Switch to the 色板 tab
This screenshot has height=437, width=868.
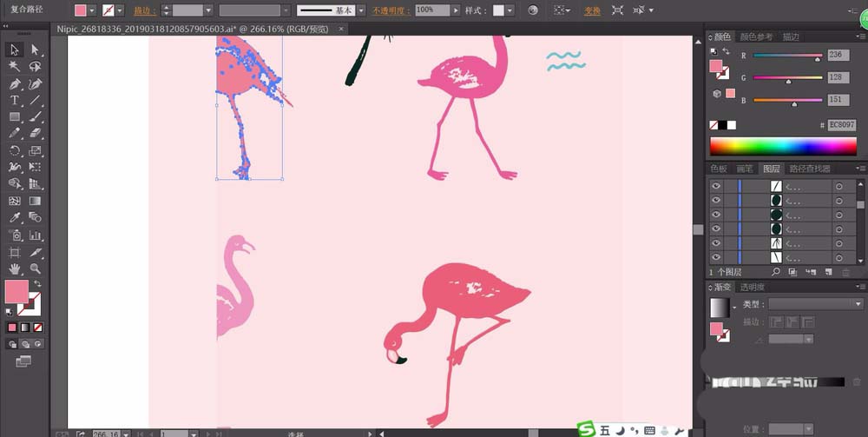point(719,169)
